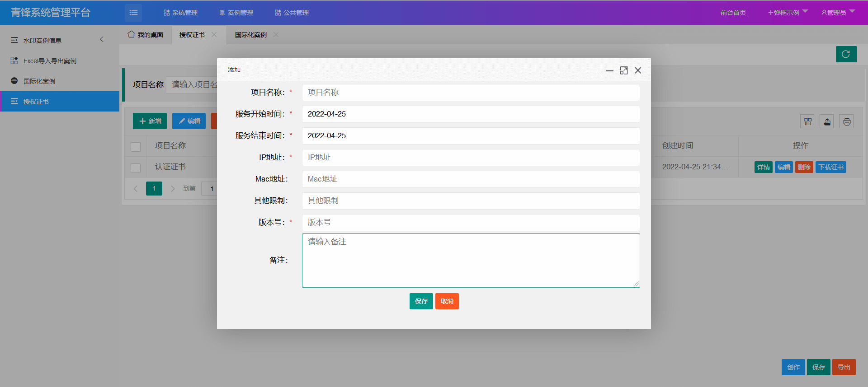Open the 公共管理 top menu

tap(292, 13)
